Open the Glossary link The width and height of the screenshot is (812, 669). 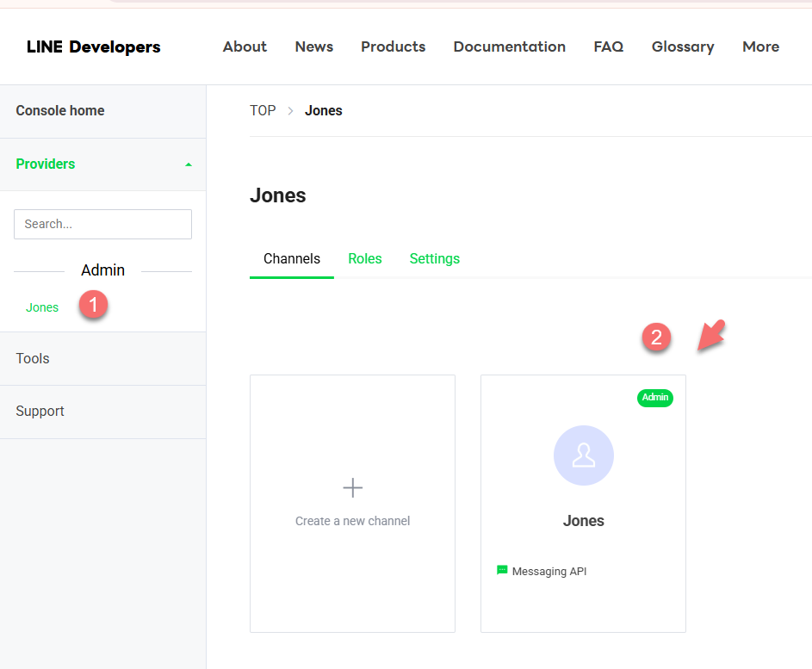click(683, 46)
